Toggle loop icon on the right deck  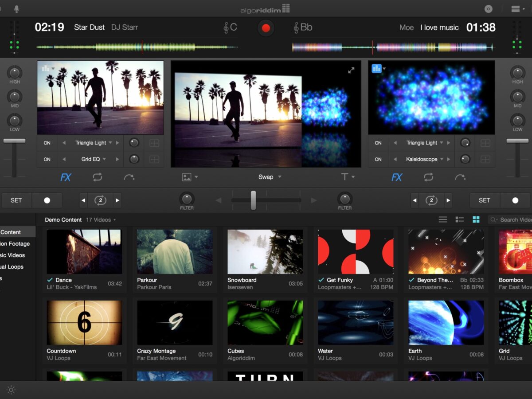coord(428,177)
